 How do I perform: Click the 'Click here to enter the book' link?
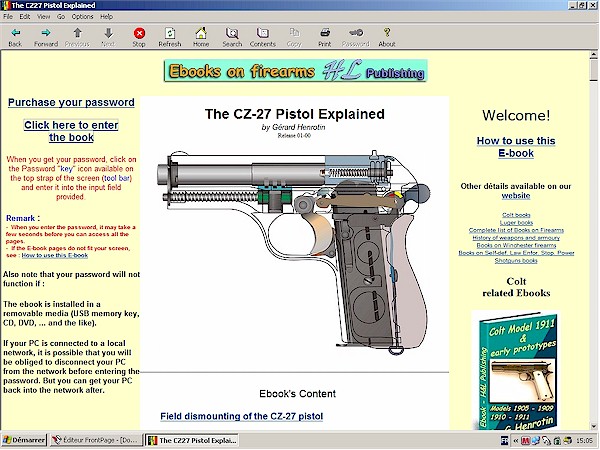click(x=71, y=131)
